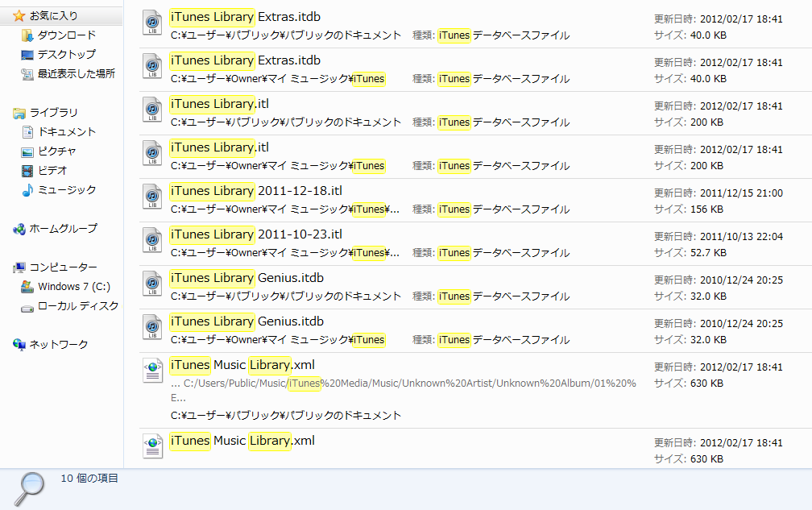The image size is (812, 510).
Task: Click the 更新日時: 2011/12/15 21:00 date
Action: pos(719,193)
